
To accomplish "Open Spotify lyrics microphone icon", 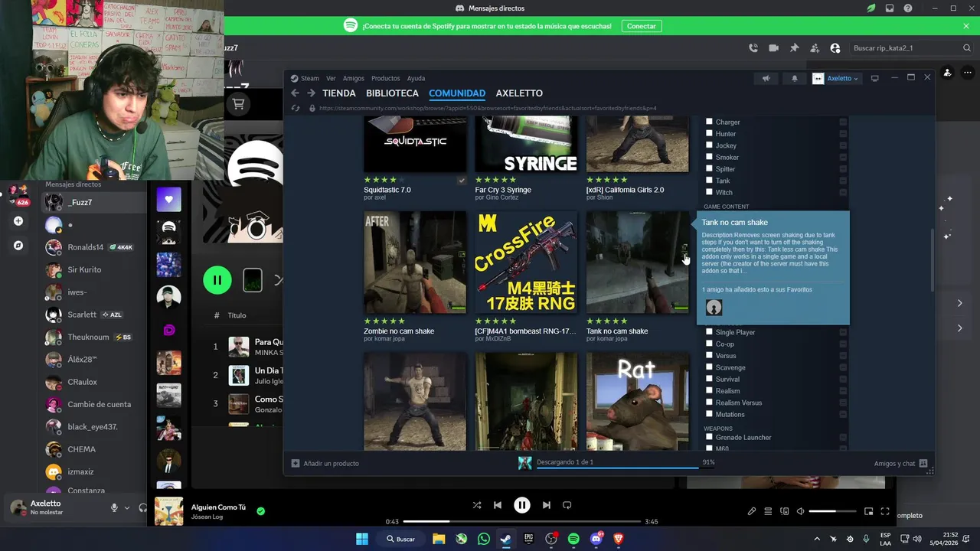I will click(x=752, y=511).
